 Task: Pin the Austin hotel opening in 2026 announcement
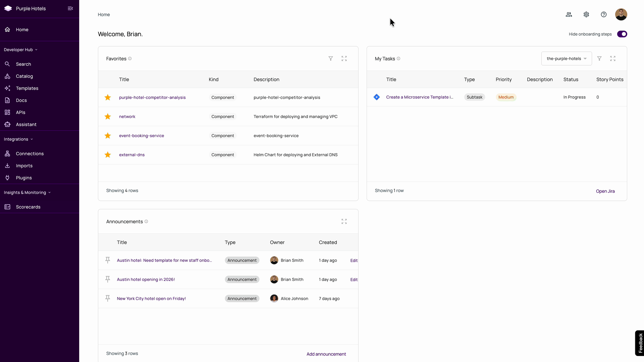(108, 279)
